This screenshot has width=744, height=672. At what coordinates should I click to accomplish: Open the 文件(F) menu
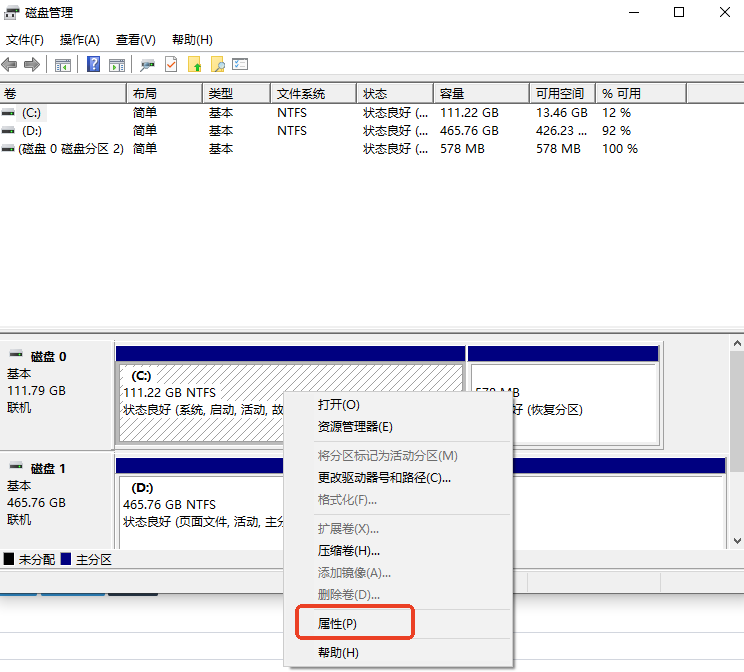(25, 40)
